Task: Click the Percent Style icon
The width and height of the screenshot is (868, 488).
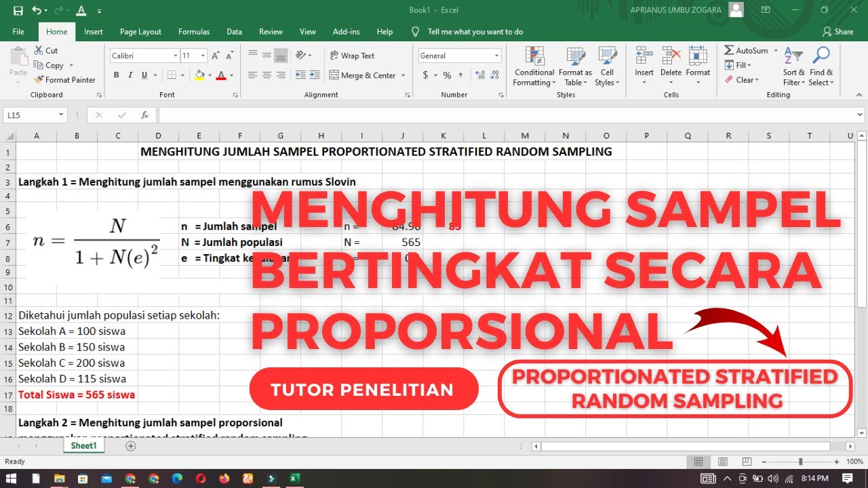Action: pos(447,75)
